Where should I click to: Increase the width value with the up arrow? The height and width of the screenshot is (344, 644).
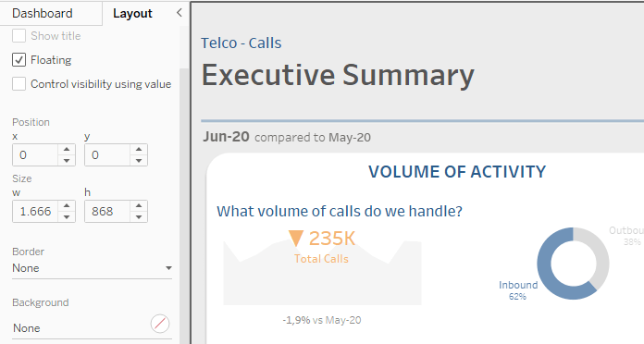pos(67,205)
